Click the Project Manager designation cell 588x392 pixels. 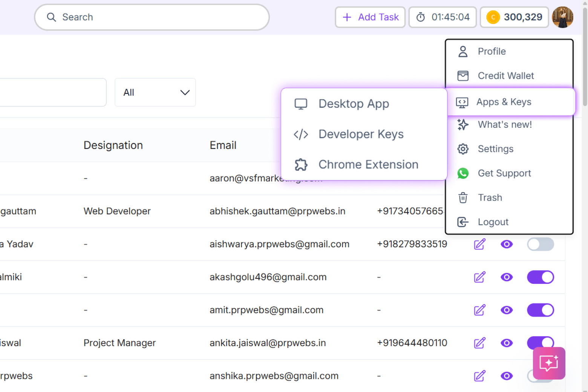click(x=119, y=343)
